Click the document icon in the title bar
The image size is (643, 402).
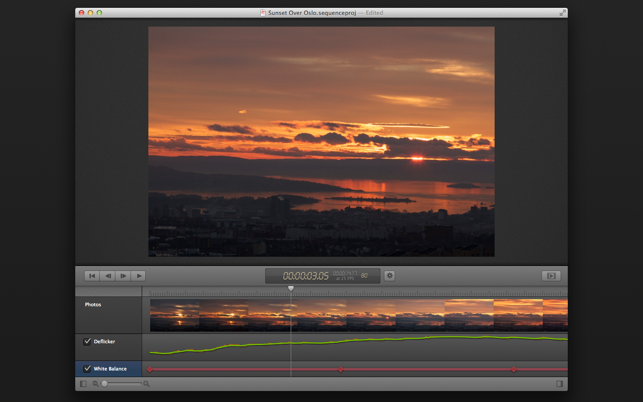click(263, 13)
